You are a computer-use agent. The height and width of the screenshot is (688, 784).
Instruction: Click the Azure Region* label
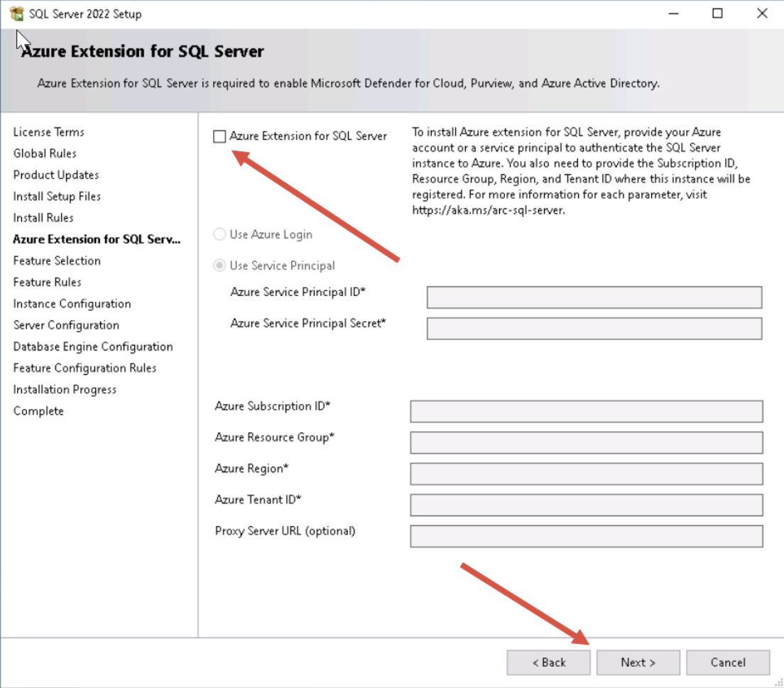[x=251, y=469]
